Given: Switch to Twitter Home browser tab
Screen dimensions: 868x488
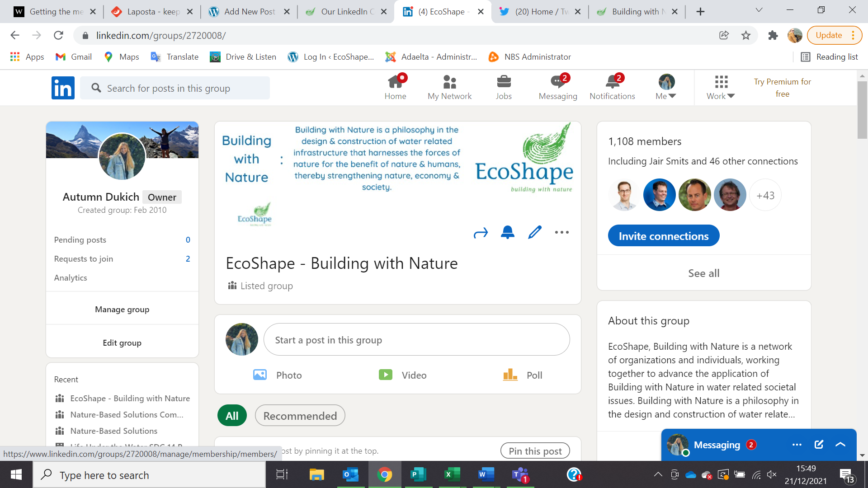Looking at the screenshot, I should [541, 12].
